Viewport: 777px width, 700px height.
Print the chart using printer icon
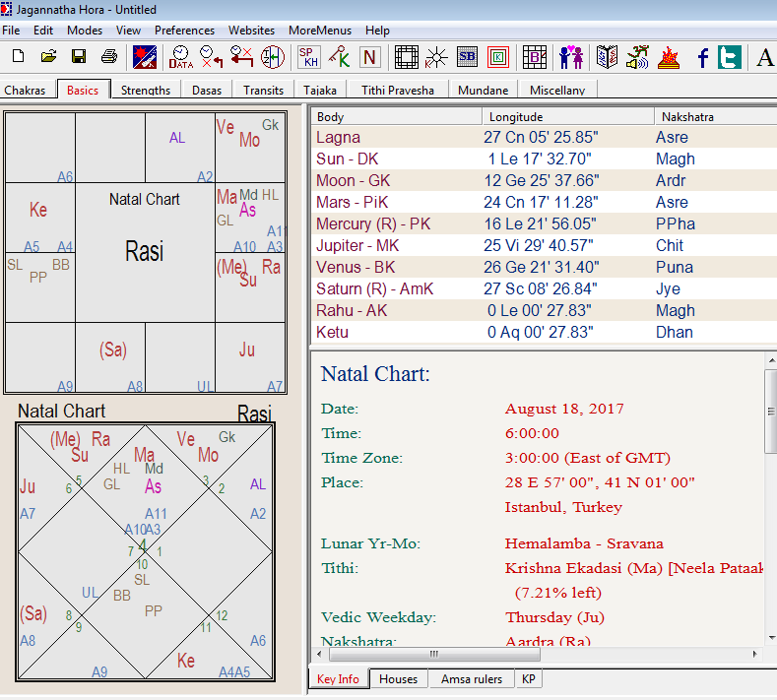pyautogui.click(x=109, y=57)
